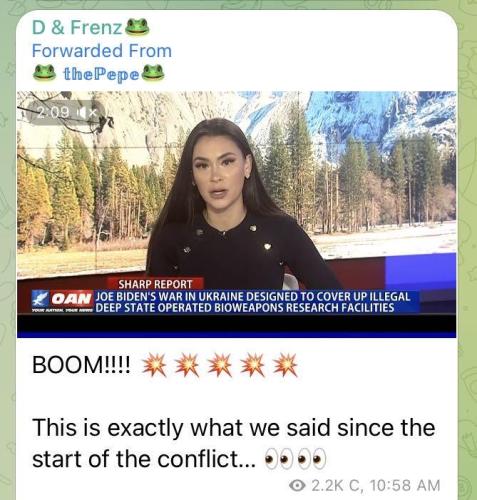Unmute the video via the muted speaker icon
The width and height of the screenshot is (477, 500).
point(87,113)
